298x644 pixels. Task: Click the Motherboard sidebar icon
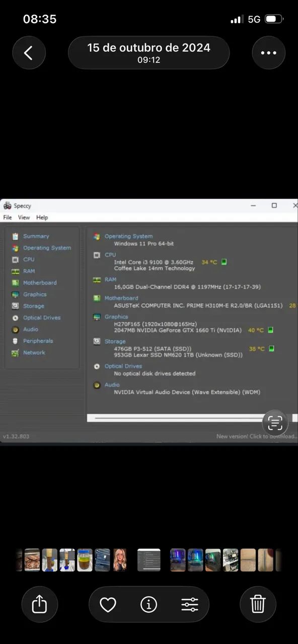coord(15,283)
